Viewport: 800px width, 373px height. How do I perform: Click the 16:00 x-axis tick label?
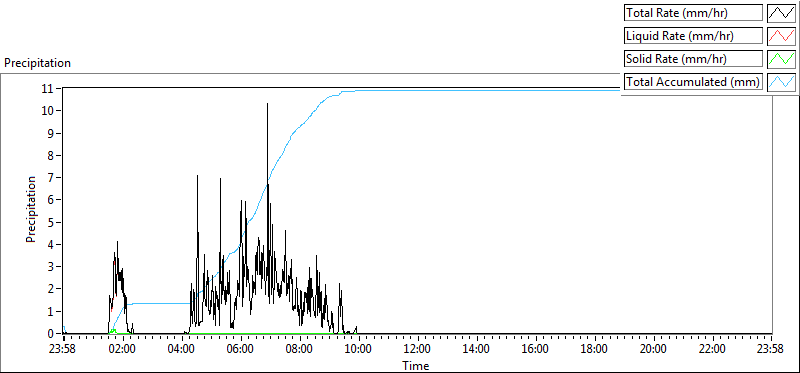(536, 350)
